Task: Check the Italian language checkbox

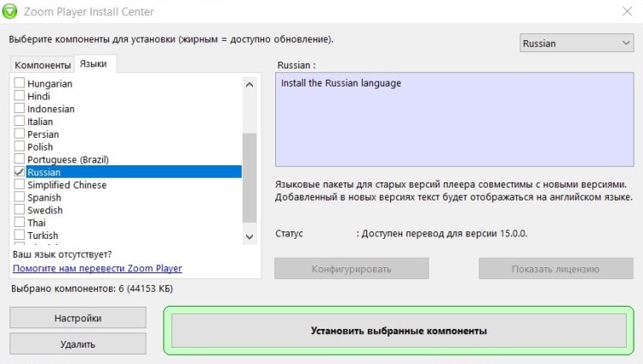Action: (x=19, y=122)
